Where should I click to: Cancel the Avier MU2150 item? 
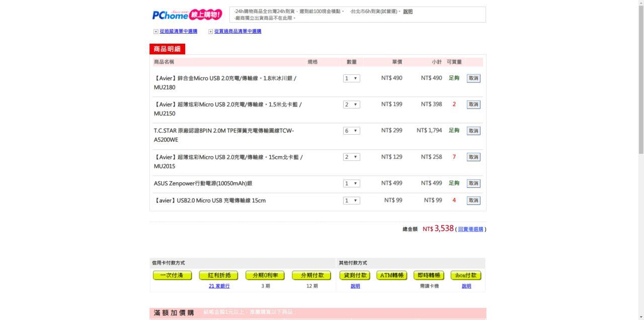point(473,104)
